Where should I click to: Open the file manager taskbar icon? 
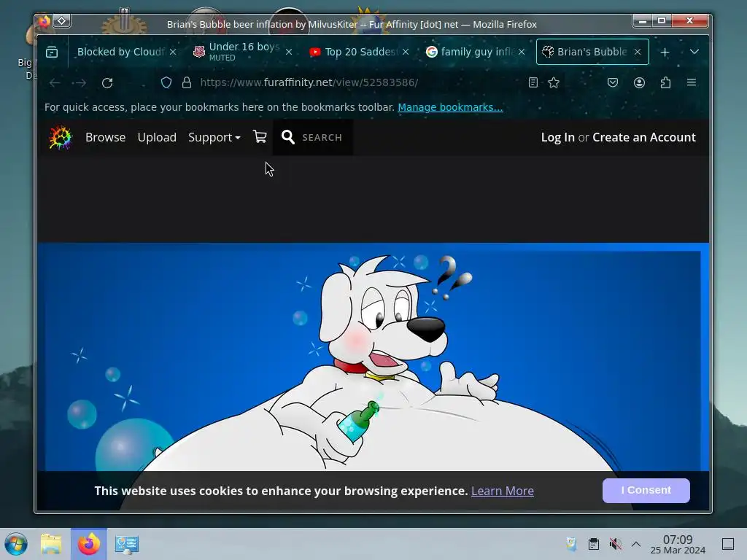52,544
